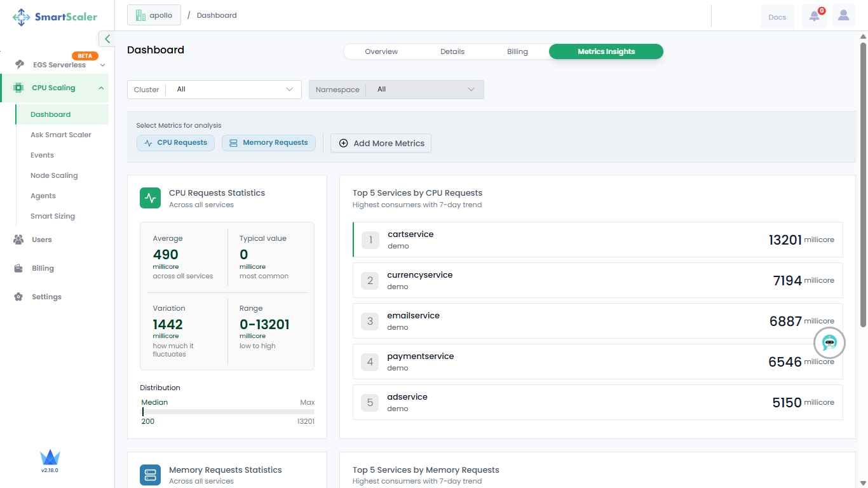Open the user profile avatar icon
This screenshot has height=488, width=868.
point(843,17)
